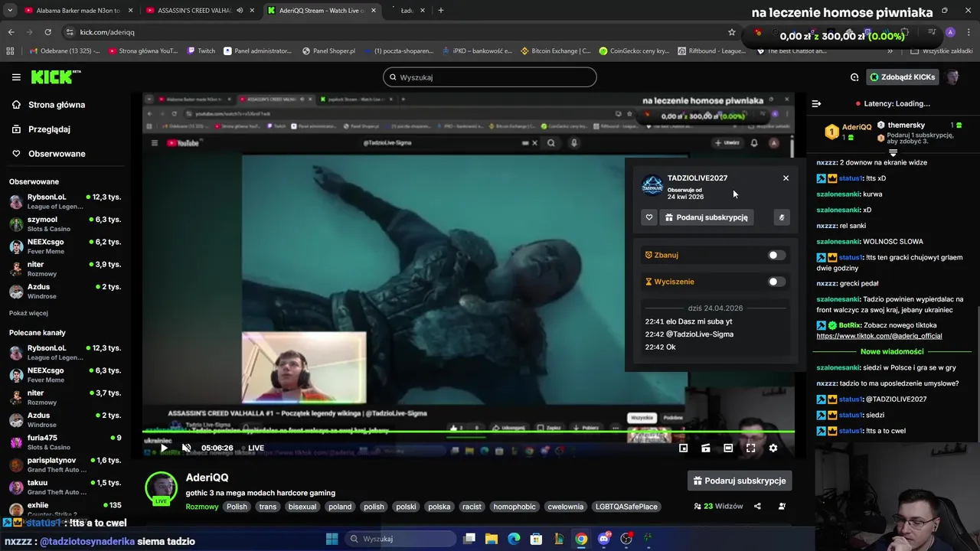Screen dimensions: 980x551
Task: Open browser tab search dropdown
Action: coord(9,11)
